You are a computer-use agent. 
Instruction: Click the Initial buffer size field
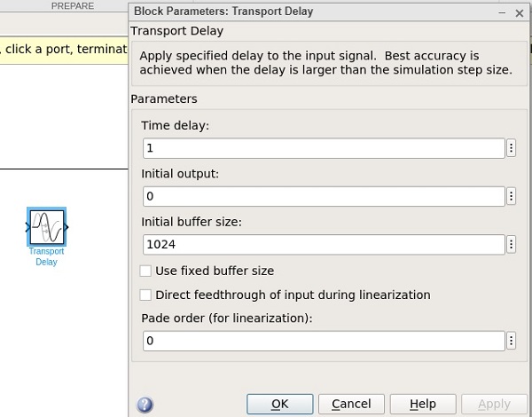324,244
